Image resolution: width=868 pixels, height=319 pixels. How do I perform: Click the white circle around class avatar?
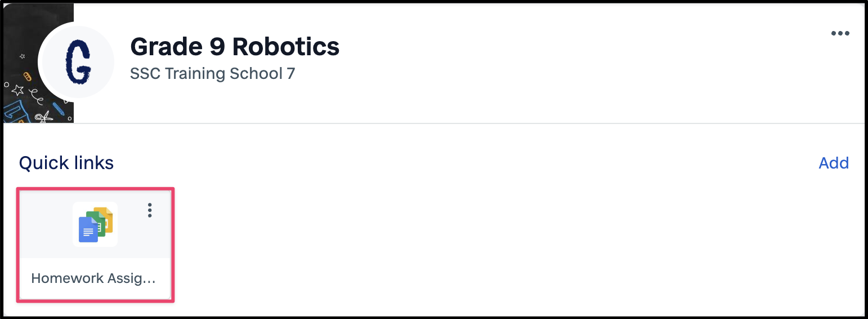pos(76,62)
